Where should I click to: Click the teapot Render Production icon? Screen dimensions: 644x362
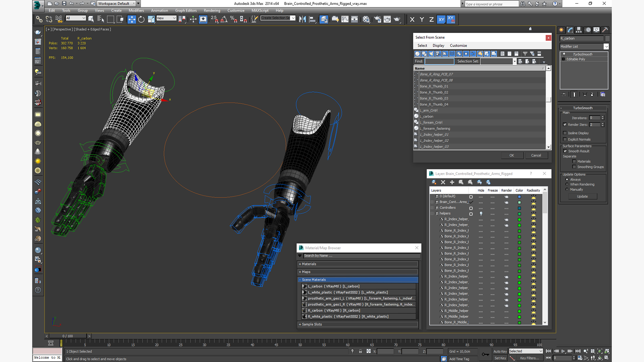397,19
